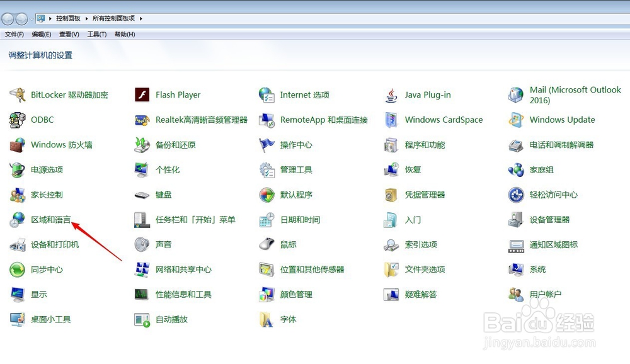Open the 电话和调制解调器 icon

(x=516, y=145)
